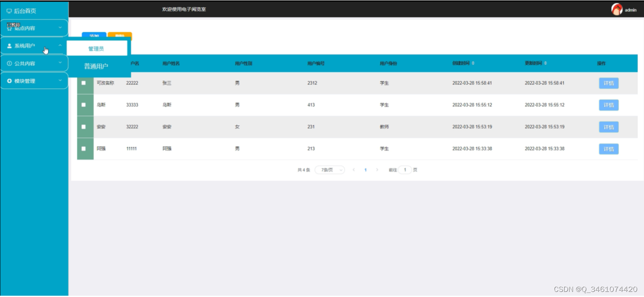The width and height of the screenshot is (644, 297).
Task: Click the 欢迎使用电子阅览室 header title
Action: pos(184,9)
